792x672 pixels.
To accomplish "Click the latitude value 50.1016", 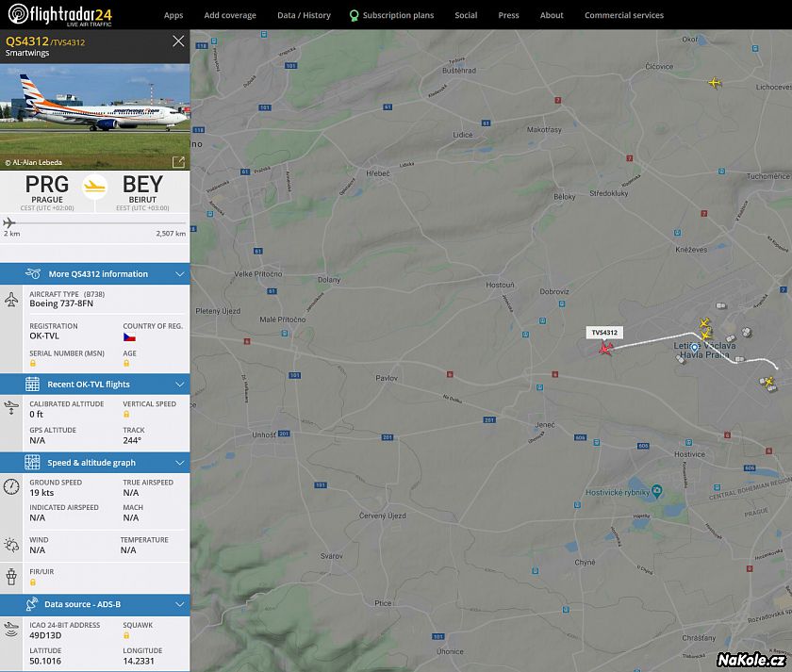I will coord(45,661).
